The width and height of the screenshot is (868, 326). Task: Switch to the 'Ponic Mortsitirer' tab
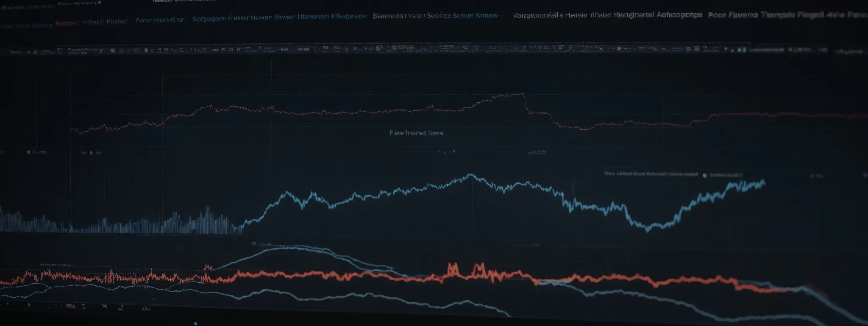(160, 20)
